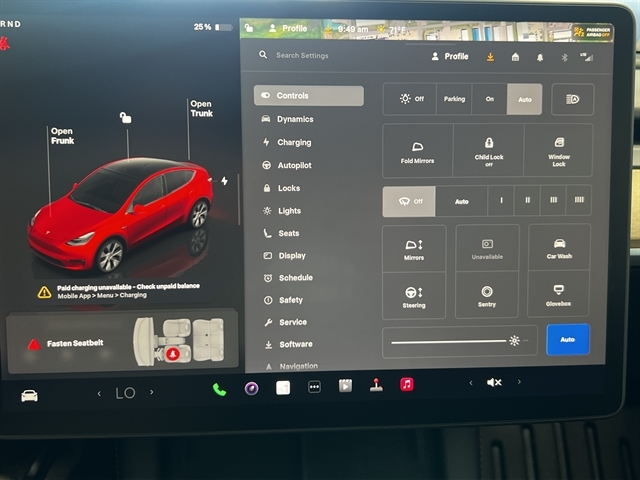Tap Fold Mirrors button

coord(418,151)
